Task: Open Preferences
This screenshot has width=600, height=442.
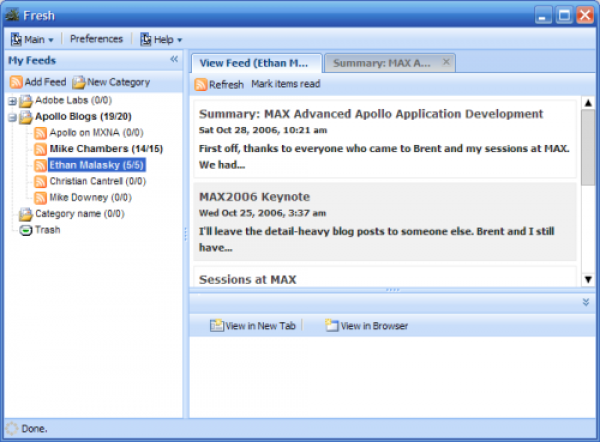Action: click(96, 39)
